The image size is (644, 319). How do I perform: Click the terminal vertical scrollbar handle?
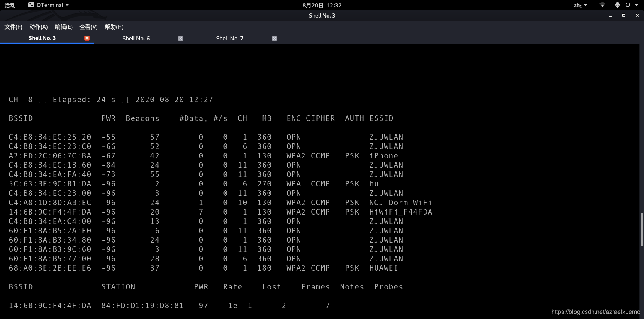pos(642,229)
